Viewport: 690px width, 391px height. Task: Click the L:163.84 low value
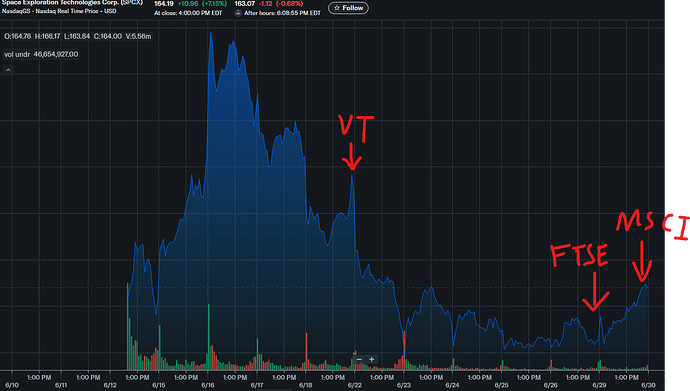[x=77, y=37]
